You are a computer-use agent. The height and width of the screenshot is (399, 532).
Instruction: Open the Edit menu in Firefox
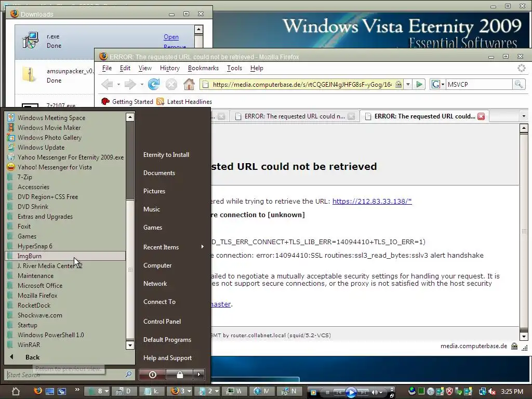point(125,68)
